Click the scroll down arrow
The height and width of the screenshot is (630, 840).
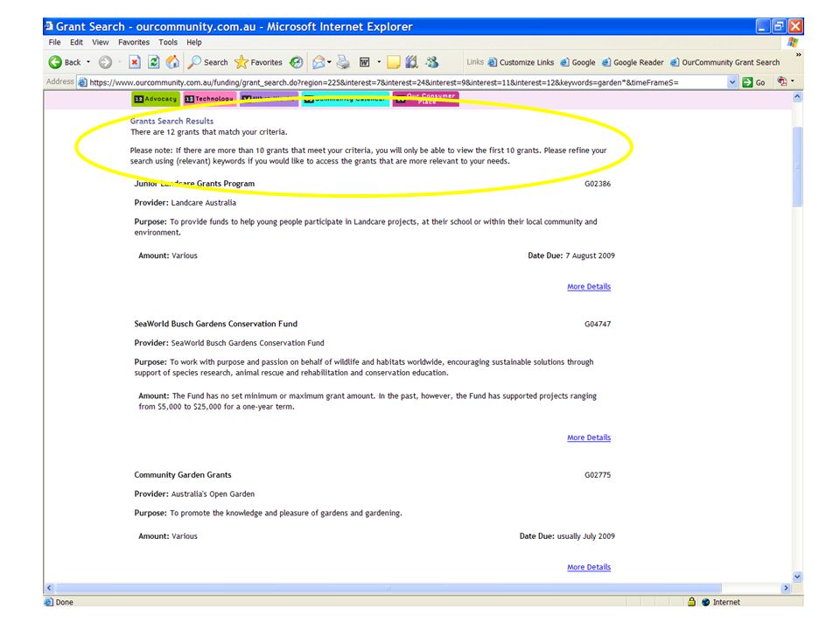797,577
